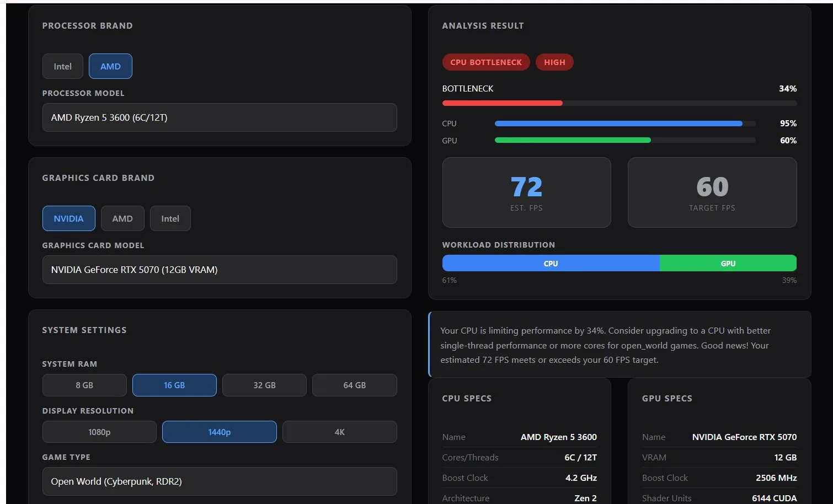Click the "AMD Ryzen 5 3600" CPU Specs name
This screenshot has height=504, width=833.
tap(559, 437)
